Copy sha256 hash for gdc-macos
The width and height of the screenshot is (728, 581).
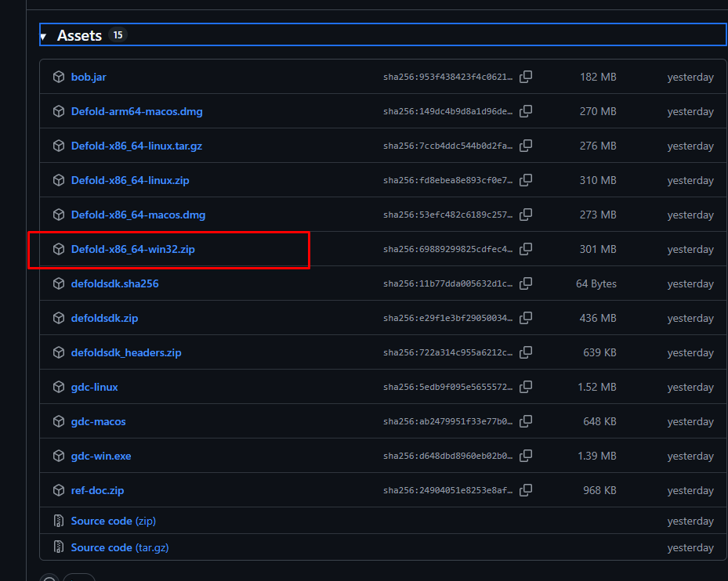tap(526, 421)
